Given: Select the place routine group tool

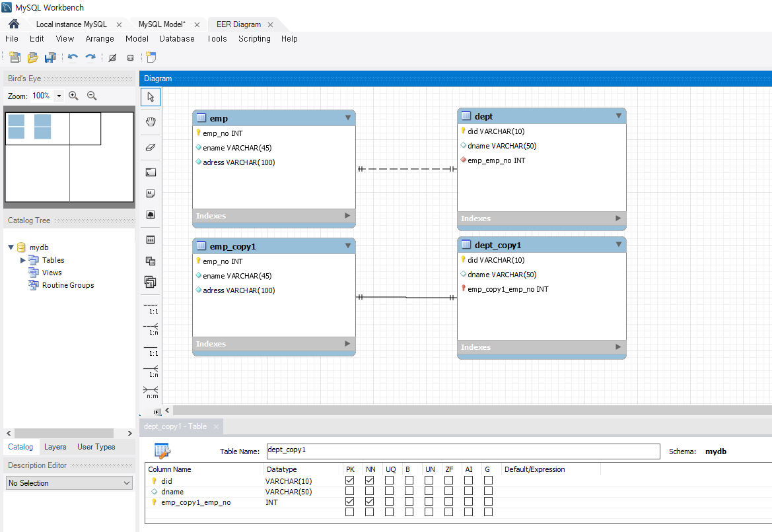Looking at the screenshot, I should point(151,282).
